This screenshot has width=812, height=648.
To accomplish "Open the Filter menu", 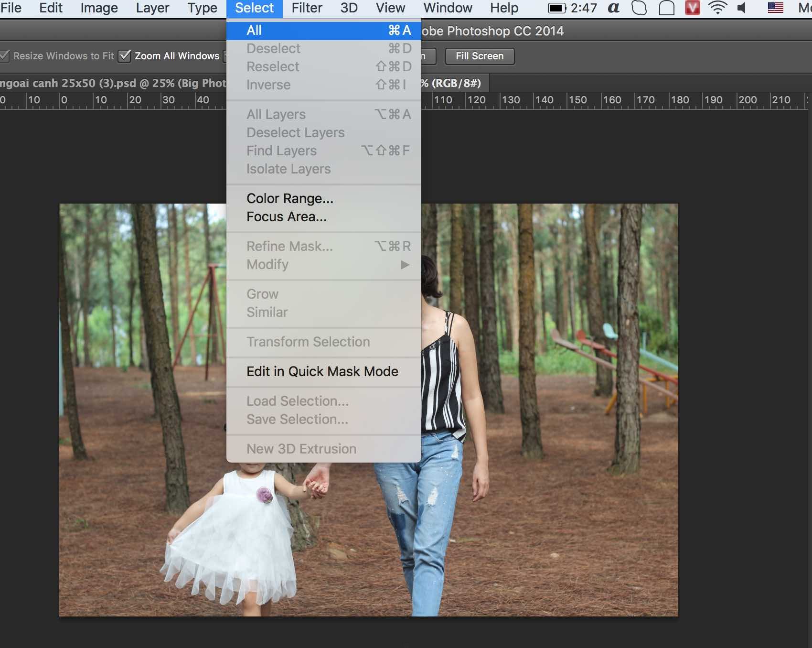I will [x=307, y=8].
